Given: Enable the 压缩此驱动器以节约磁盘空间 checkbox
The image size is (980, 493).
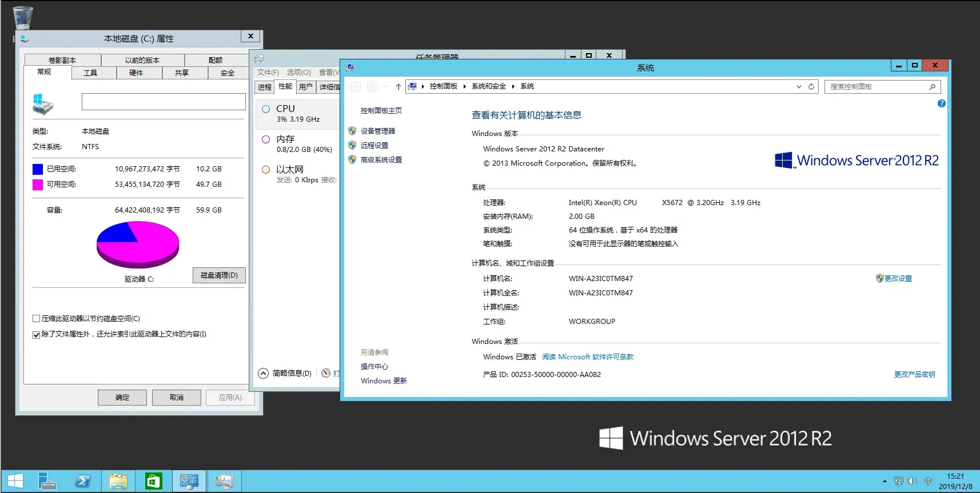Looking at the screenshot, I should [x=36, y=319].
